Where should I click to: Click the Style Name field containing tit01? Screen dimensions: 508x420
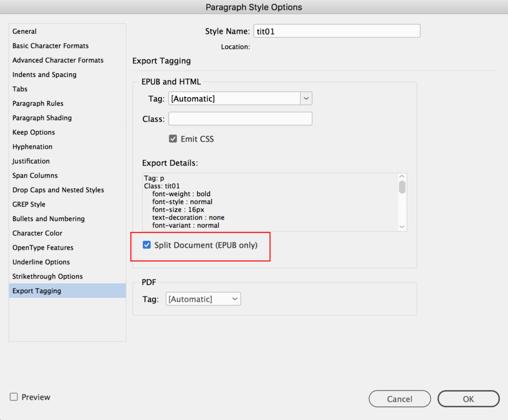click(337, 30)
